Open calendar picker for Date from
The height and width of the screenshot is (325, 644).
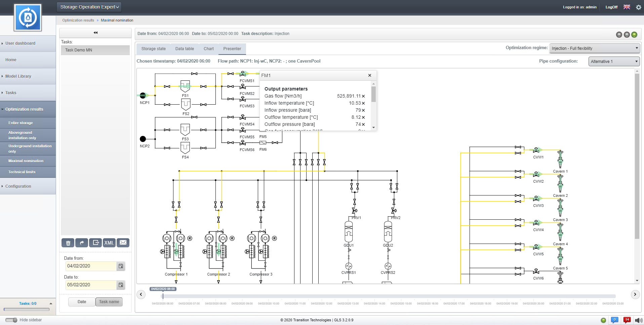tap(121, 266)
